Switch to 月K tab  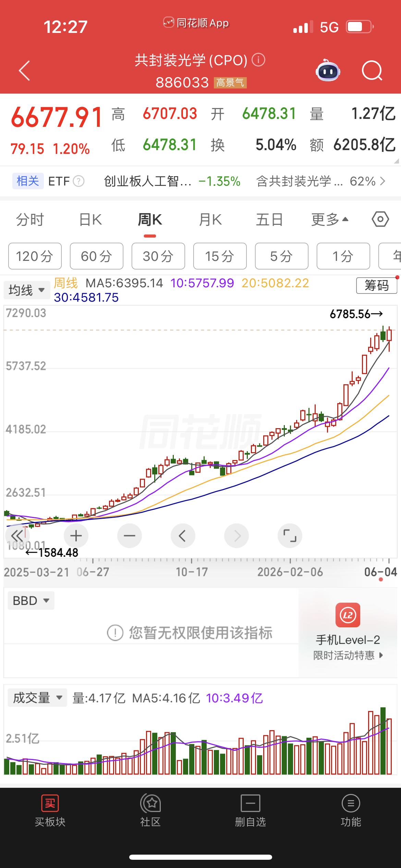pos(210,219)
